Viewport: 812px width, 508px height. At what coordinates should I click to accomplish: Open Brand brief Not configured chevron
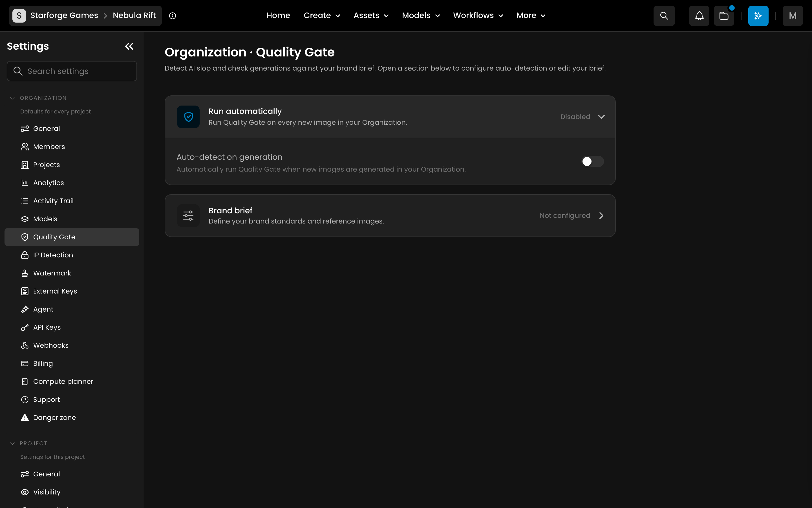[601, 215]
